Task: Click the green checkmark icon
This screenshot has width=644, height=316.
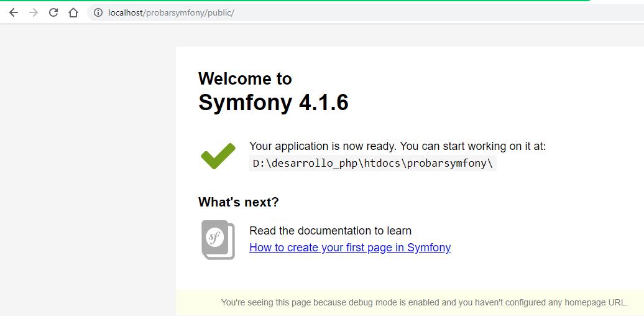Action: coord(218,156)
